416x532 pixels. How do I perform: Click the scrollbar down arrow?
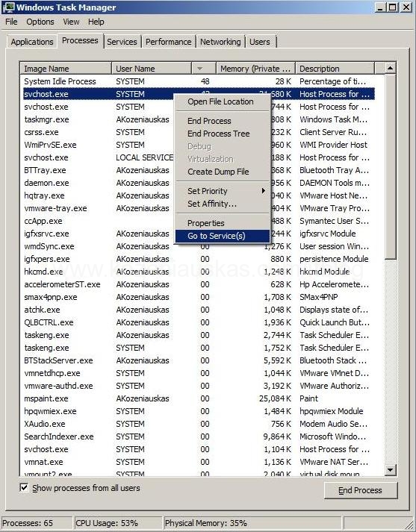coord(390,470)
